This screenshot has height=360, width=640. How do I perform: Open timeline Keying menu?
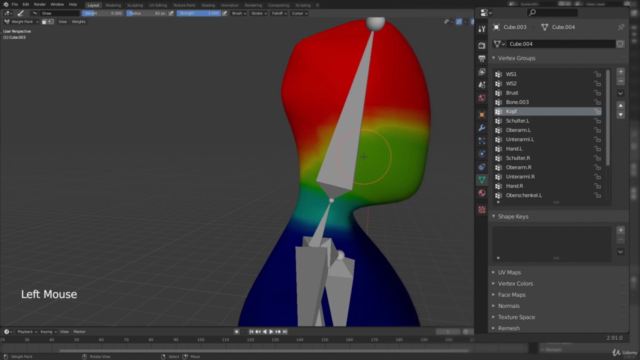48,332
